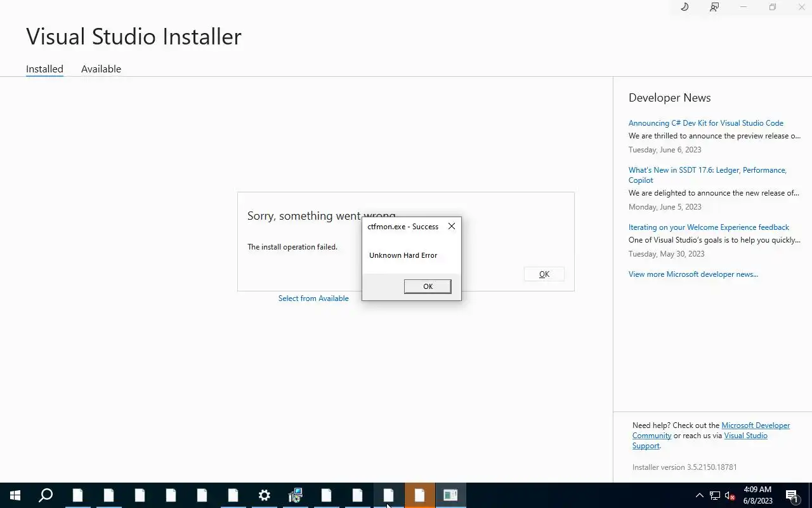
Task: Open taskbar Search magnifier
Action: (46, 495)
